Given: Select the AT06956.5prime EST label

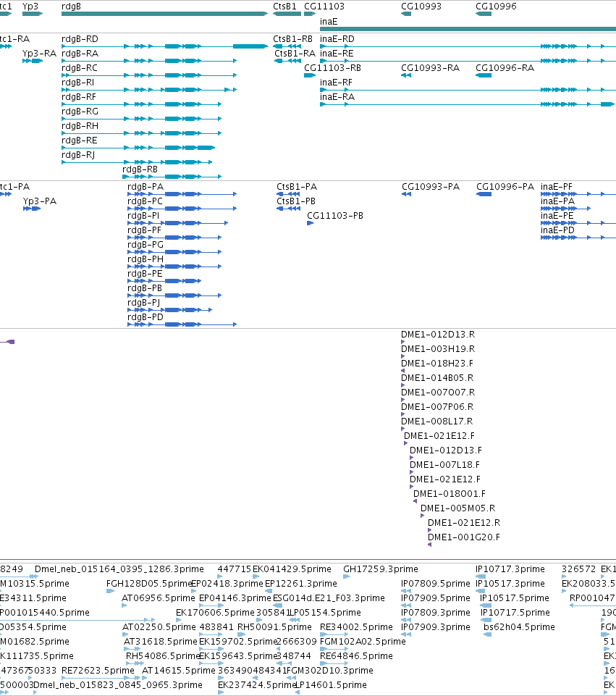Looking at the screenshot, I should click(x=159, y=598).
